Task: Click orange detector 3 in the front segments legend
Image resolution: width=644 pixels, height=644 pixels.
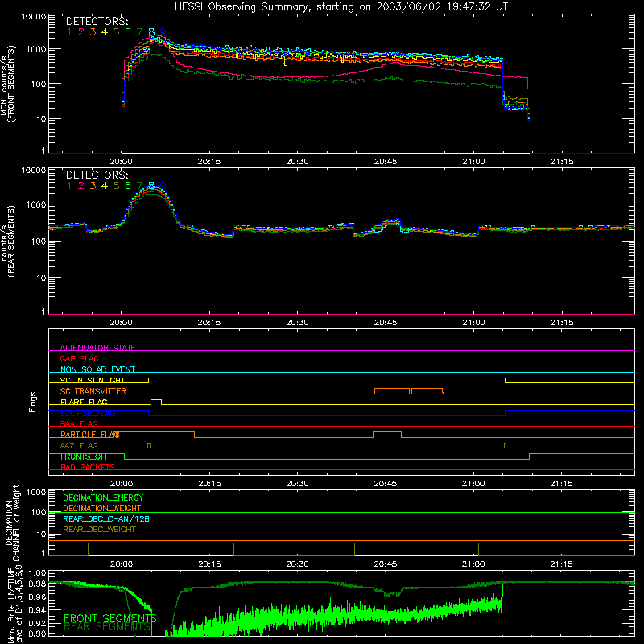Action: tap(93, 32)
